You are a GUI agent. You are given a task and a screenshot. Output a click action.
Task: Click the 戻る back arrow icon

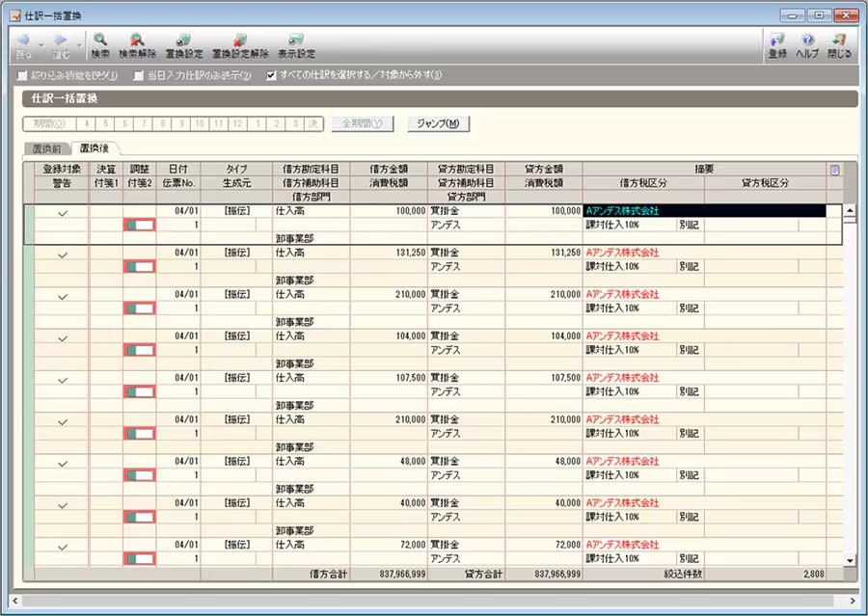point(24,40)
